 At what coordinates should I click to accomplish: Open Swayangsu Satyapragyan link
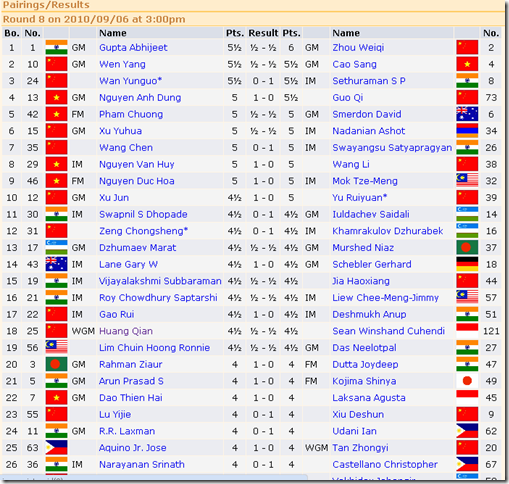(x=392, y=148)
